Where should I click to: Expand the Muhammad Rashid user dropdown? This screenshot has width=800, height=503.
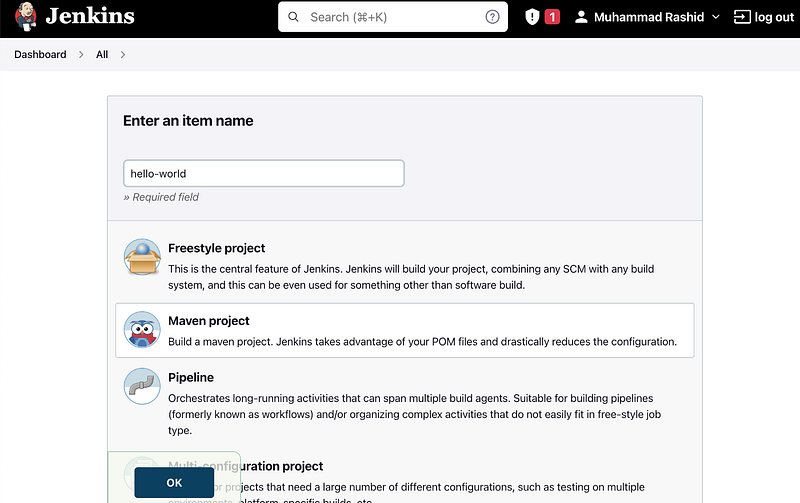(716, 17)
